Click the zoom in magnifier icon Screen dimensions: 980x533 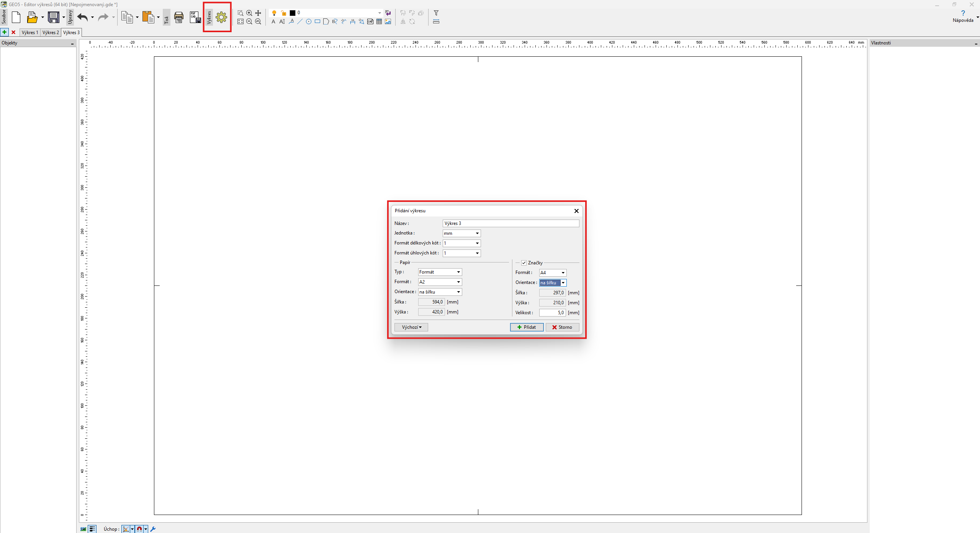[249, 13]
